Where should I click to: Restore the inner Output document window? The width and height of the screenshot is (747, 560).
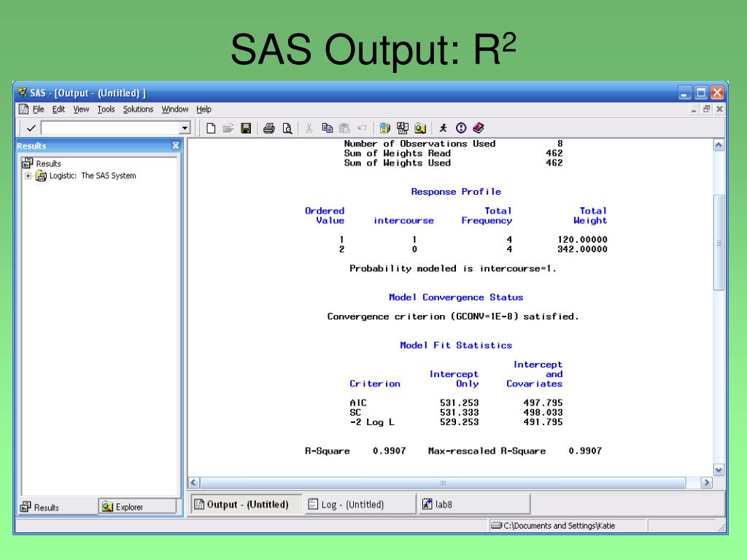707,109
